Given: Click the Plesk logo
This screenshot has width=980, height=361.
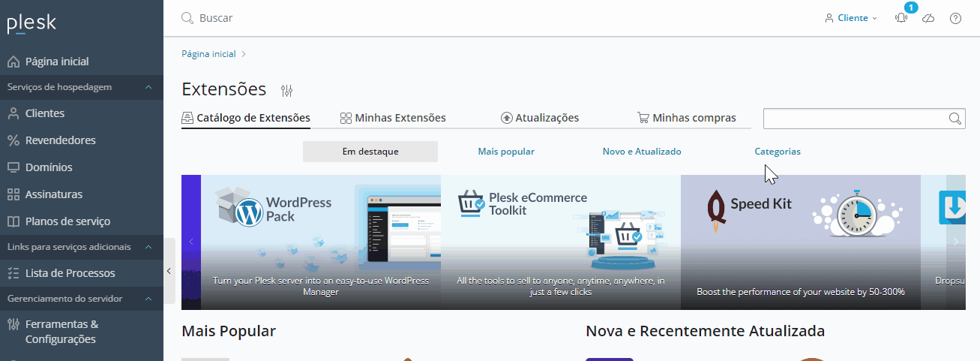Looking at the screenshot, I should click(x=31, y=23).
